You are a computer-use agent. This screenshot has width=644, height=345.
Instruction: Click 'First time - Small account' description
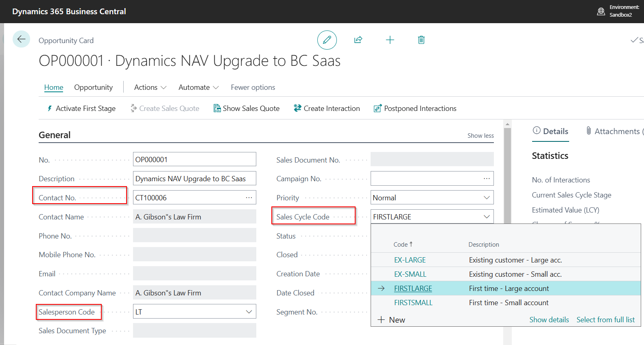(x=509, y=303)
